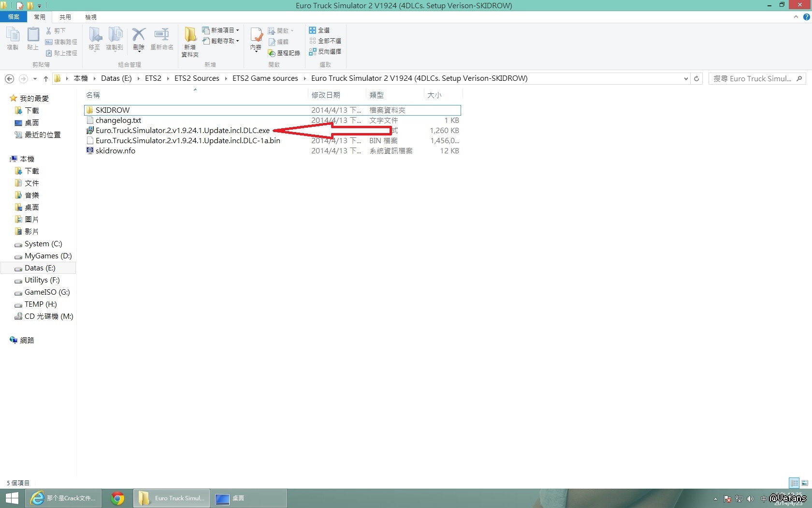Screen dimensions: 812x508
Task: Switch to the 共用 (Share) ribbon tab
Action: click(x=65, y=17)
